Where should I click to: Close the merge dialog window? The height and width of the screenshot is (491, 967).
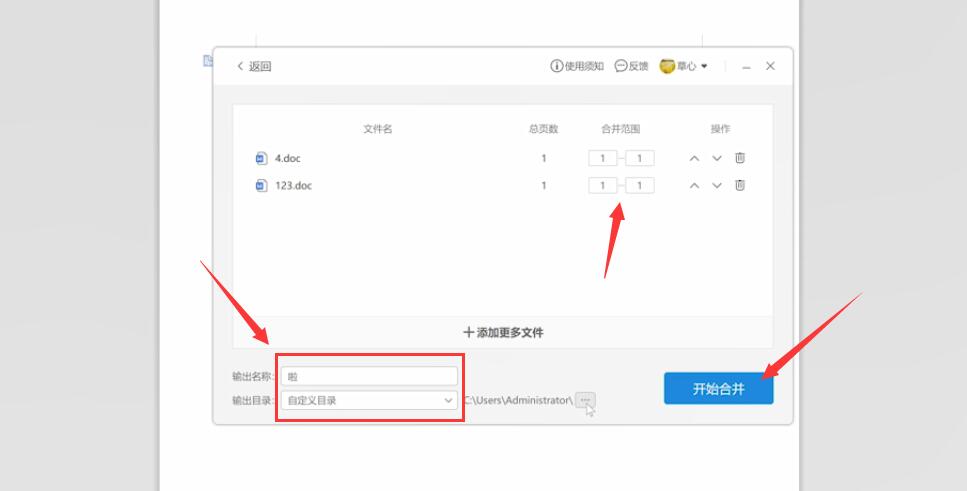[770, 66]
